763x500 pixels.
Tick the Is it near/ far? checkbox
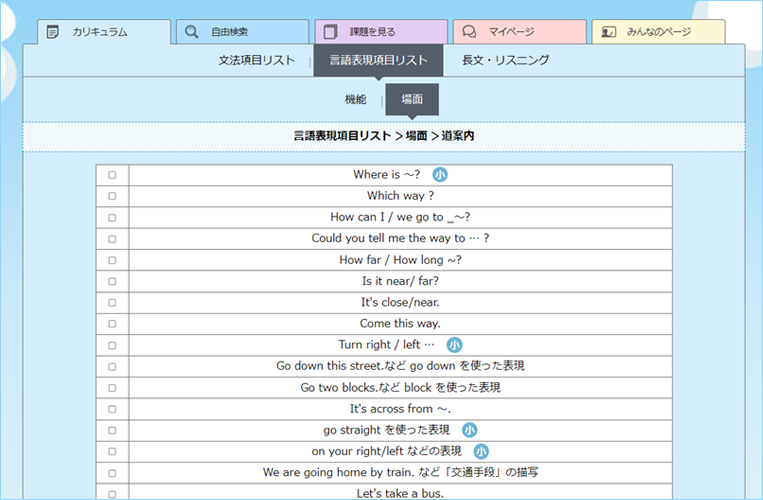(x=112, y=281)
